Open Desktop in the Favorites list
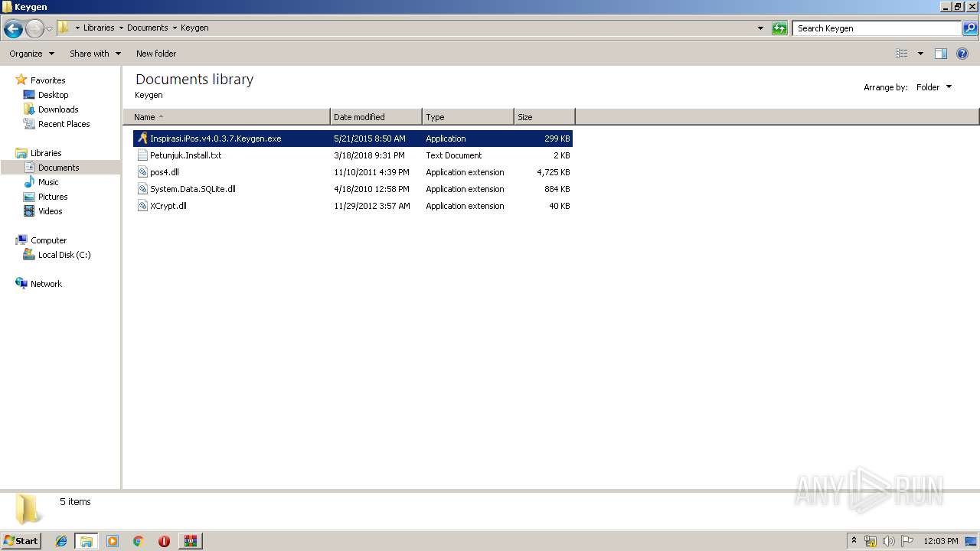This screenshot has height=551, width=980. click(53, 95)
